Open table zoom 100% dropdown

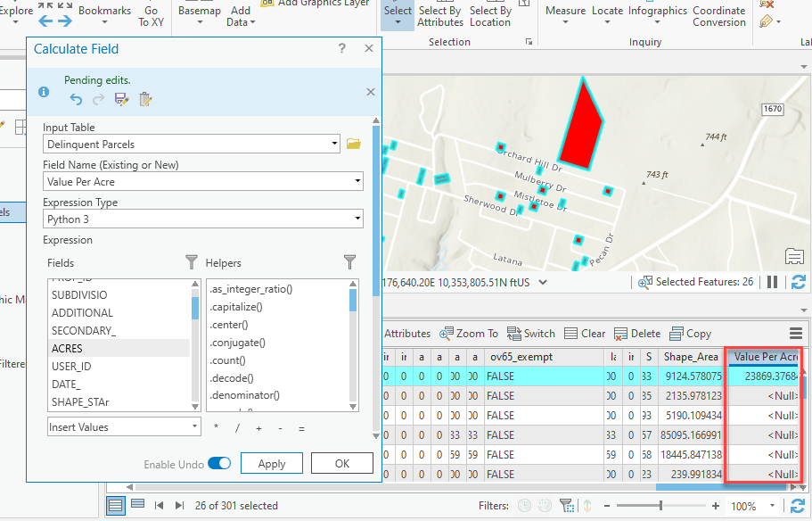772,506
